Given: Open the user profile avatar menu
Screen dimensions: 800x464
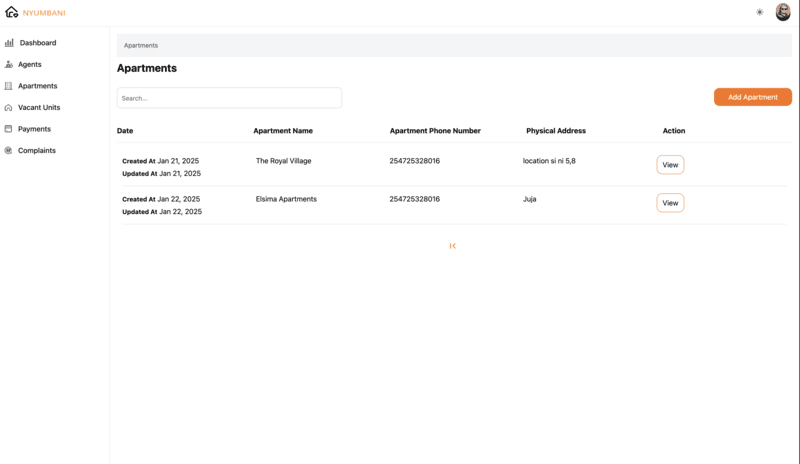Looking at the screenshot, I should (x=783, y=12).
